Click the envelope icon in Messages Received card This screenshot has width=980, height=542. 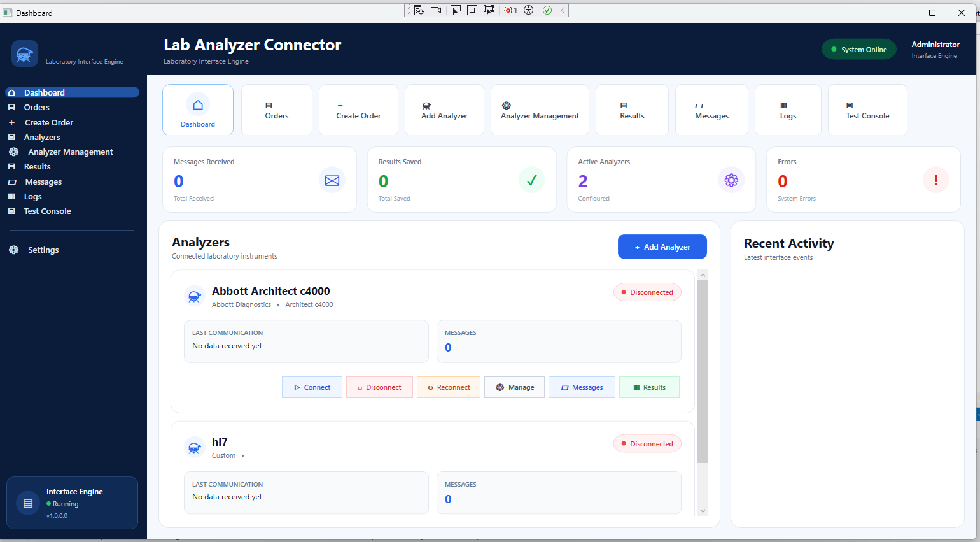pyautogui.click(x=332, y=180)
